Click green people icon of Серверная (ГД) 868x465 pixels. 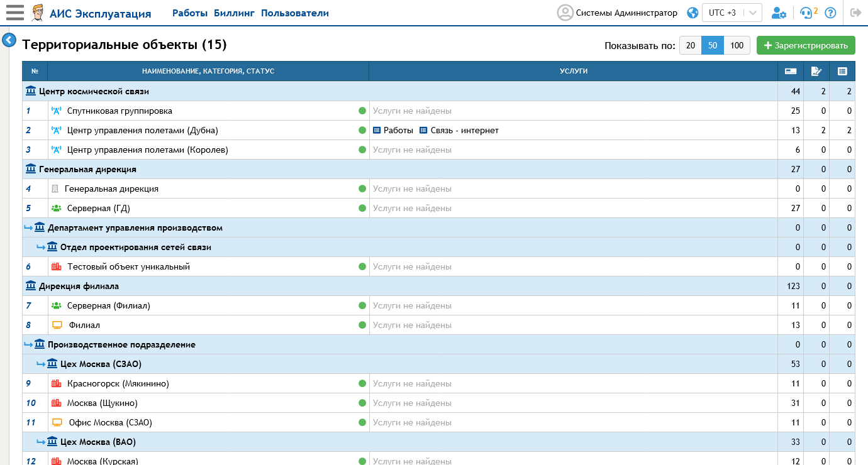pos(57,208)
